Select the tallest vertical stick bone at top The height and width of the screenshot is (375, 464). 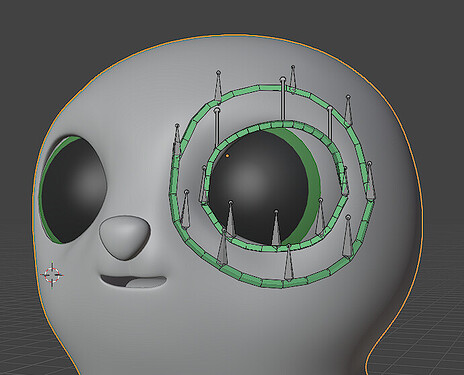tap(283, 99)
